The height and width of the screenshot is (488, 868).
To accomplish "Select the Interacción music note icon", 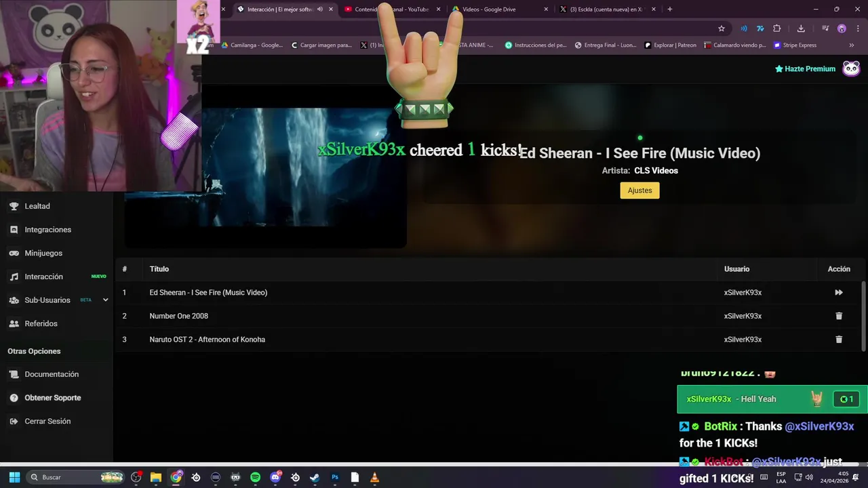I will (14, 277).
